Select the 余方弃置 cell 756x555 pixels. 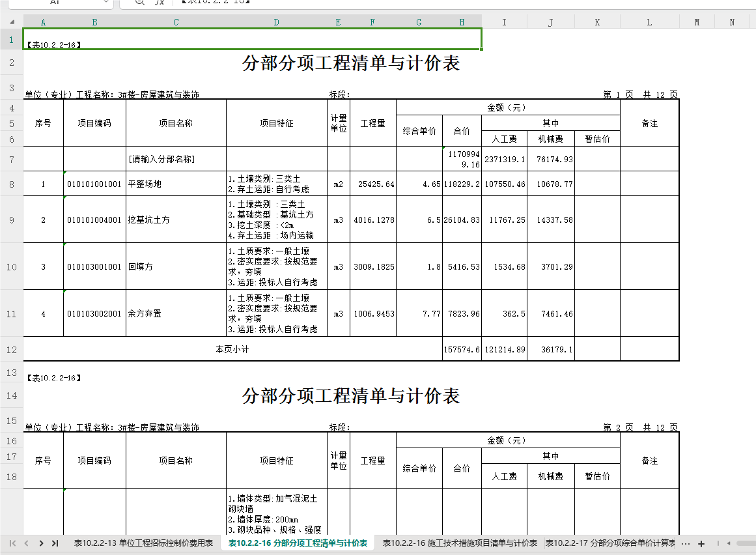coord(176,313)
